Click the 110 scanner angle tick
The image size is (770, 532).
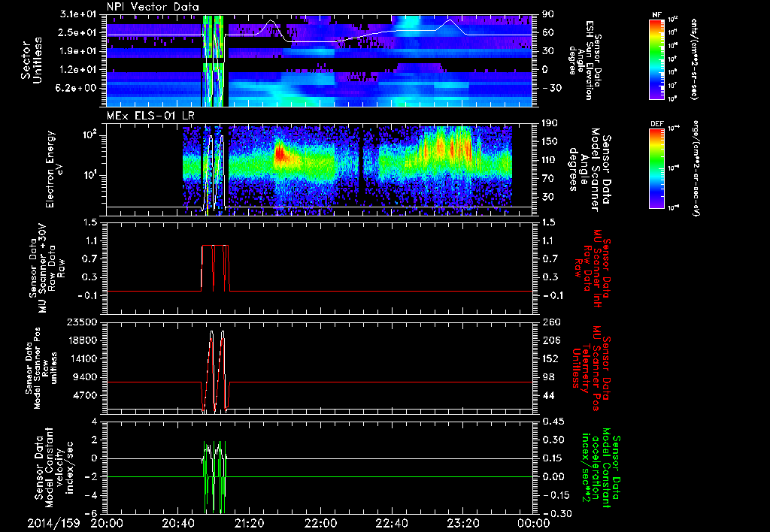click(550, 160)
